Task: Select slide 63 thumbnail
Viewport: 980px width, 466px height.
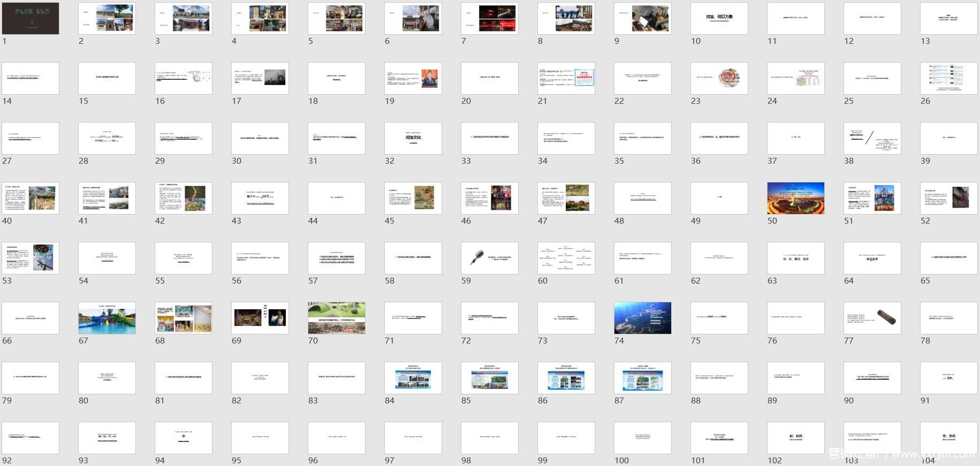Action: (x=796, y=258)
